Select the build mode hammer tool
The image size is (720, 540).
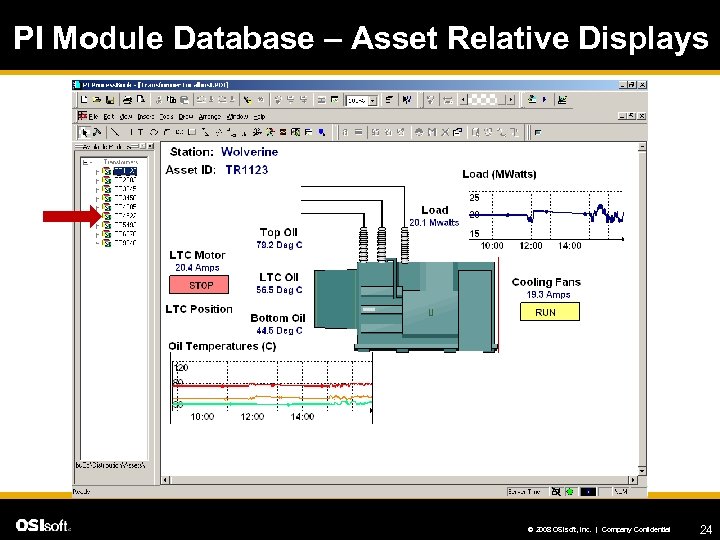point(97,132)
